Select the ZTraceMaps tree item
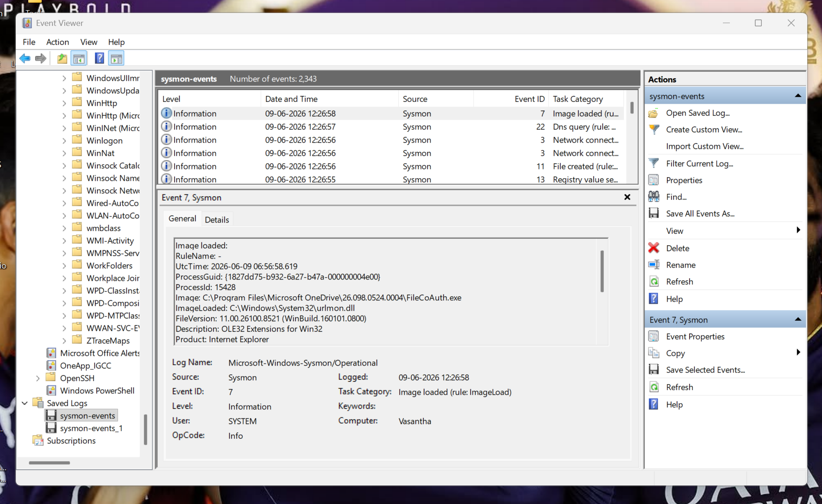 (x=108, y=341)
